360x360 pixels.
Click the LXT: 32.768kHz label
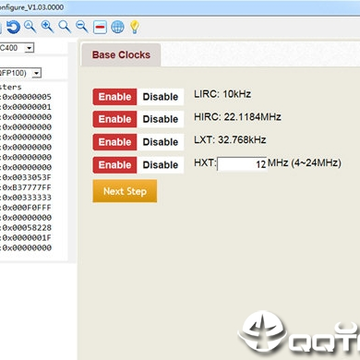click(230, 140)
